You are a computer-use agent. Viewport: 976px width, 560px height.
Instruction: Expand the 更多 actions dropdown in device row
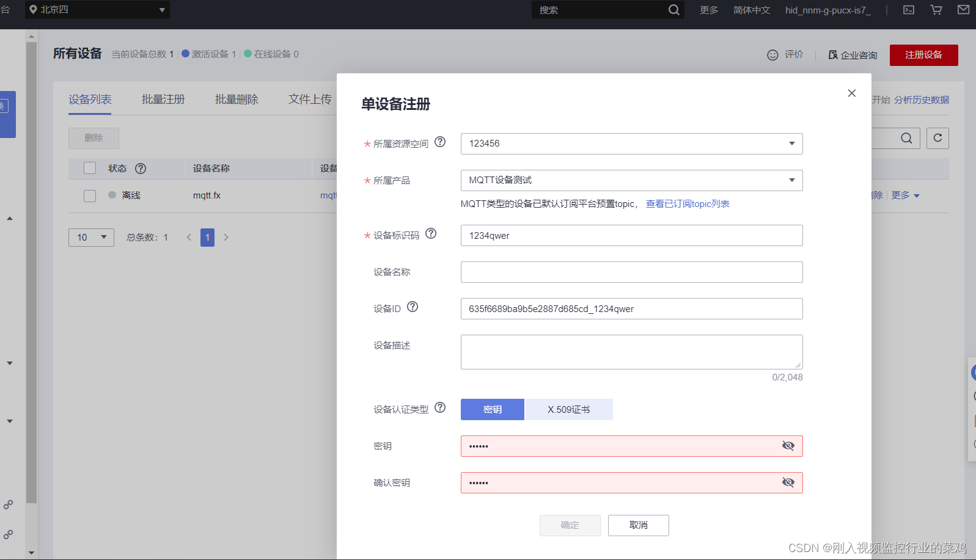(905, 195)
